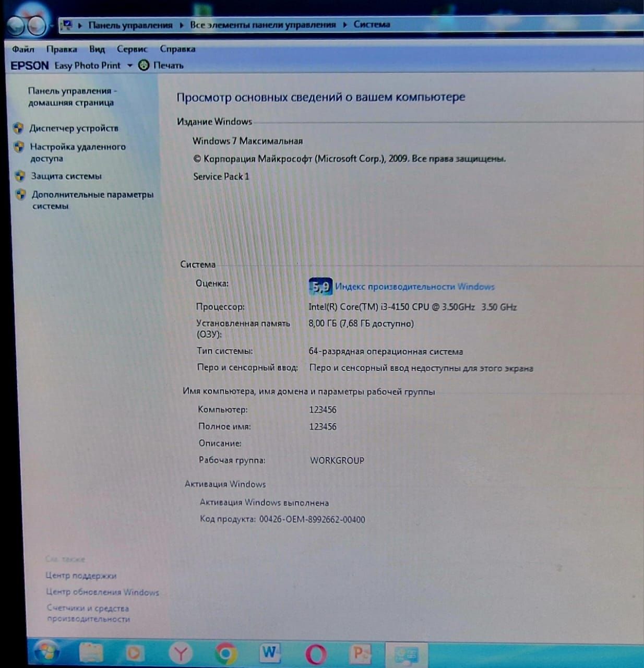Open the Вид menu
The height and width of the screenshot is (668, 644).
pyautogui.click(x=97, y=49)
